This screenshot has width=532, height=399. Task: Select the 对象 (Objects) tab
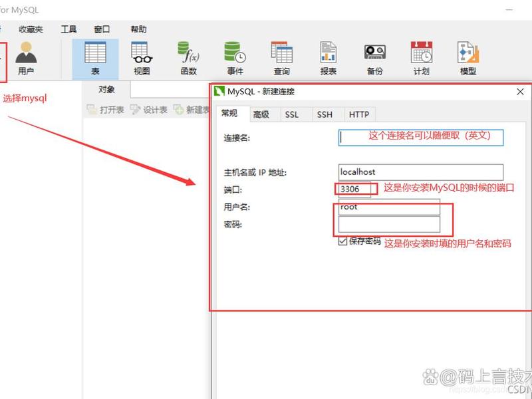(106, 90)
